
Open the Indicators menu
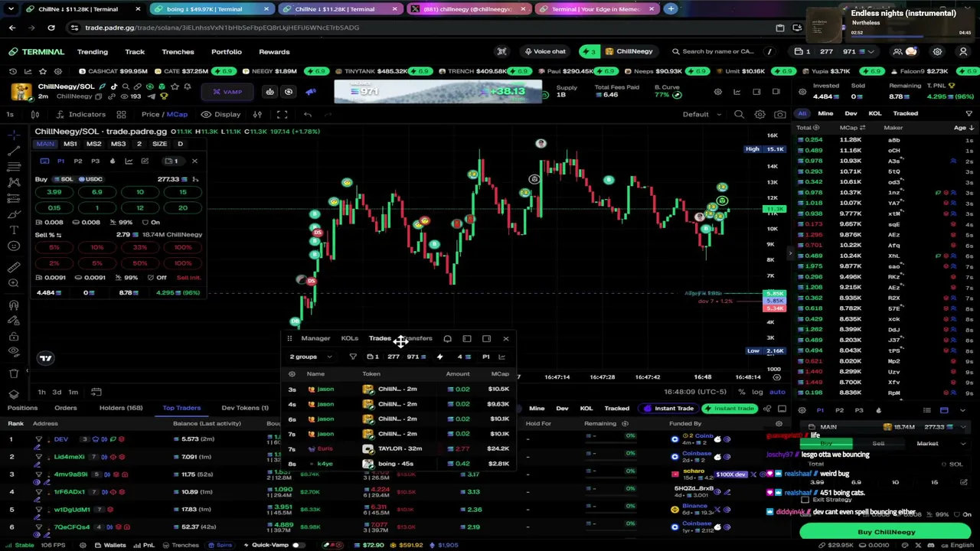pyautogui.click(x=82, y=114)
